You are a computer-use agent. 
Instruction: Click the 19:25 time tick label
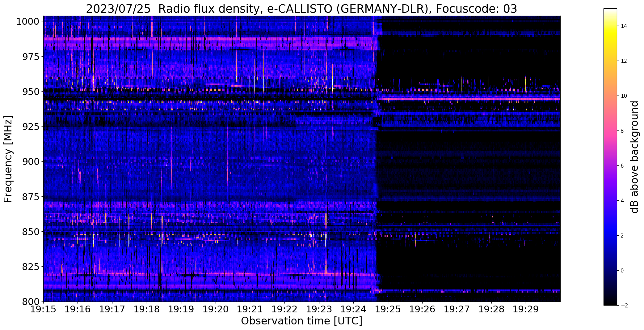[x=388, y=309]
